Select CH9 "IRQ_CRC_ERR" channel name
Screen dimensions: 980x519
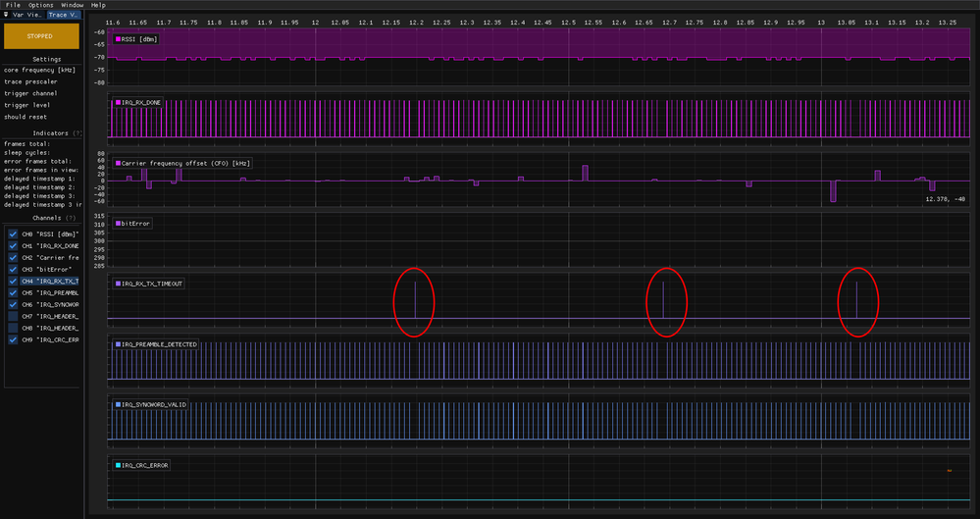(50, 340)
